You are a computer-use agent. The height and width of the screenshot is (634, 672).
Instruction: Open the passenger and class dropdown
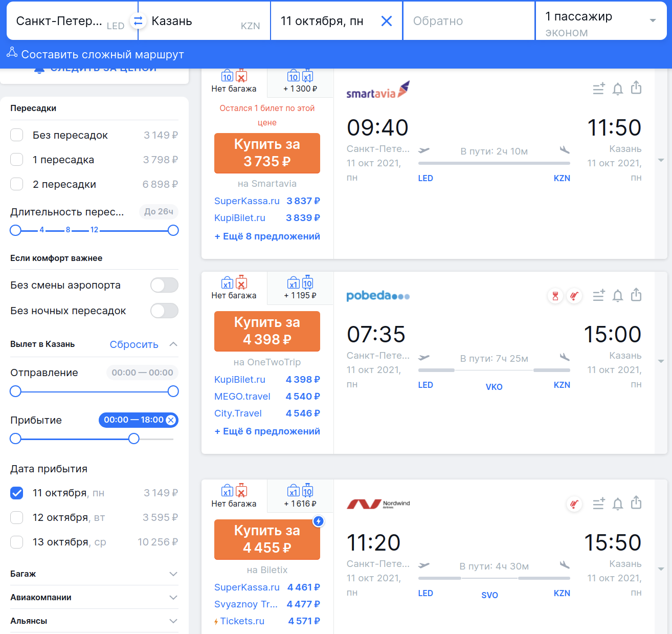tap(600, 21)
